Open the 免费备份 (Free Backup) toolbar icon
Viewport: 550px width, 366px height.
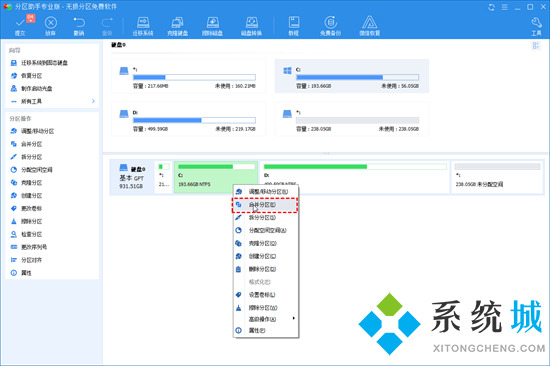coord(330,26)
